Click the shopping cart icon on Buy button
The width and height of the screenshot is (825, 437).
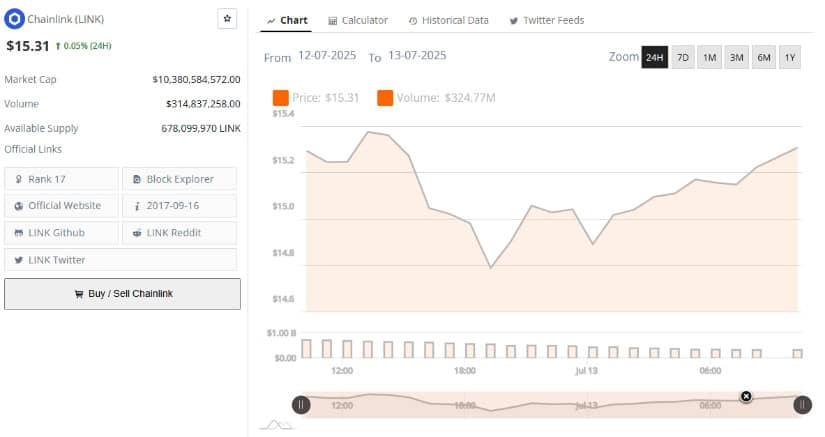click(79, 294)
